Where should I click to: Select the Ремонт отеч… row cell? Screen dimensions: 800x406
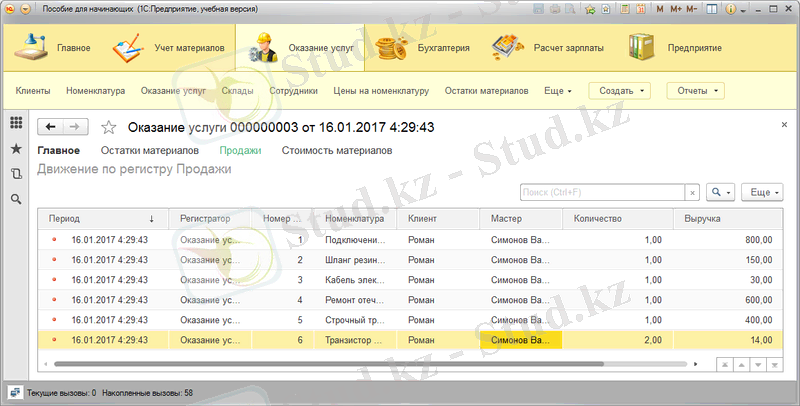pos(355,300)
